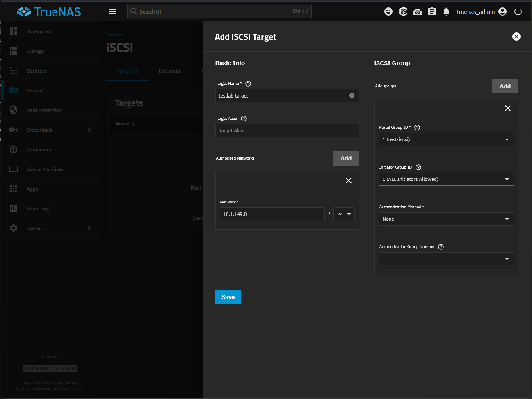Image resolution: width=532 pixels, height=399 pixels.
Task: Click the Shares sidebar icon
Action: tap(14, 90)
